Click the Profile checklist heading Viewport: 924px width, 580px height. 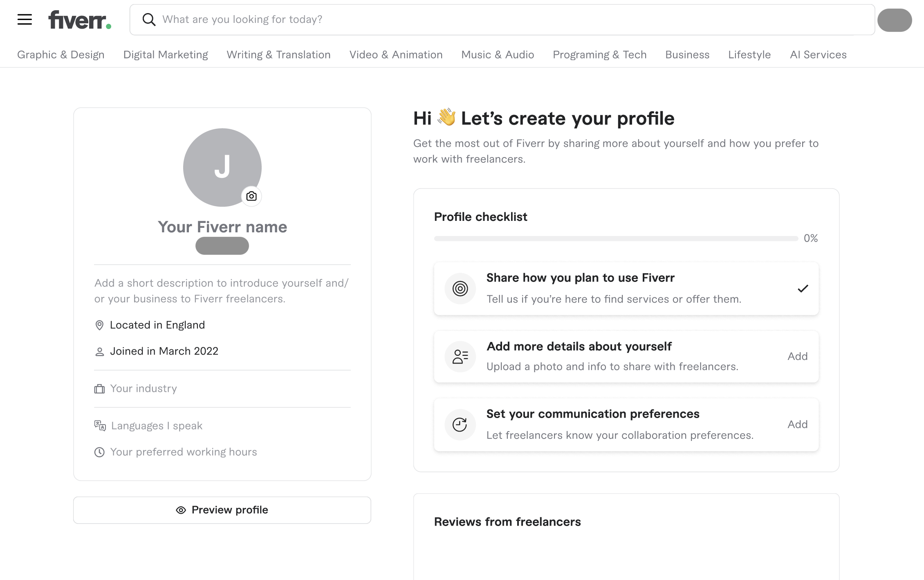[x=481, y=217]
